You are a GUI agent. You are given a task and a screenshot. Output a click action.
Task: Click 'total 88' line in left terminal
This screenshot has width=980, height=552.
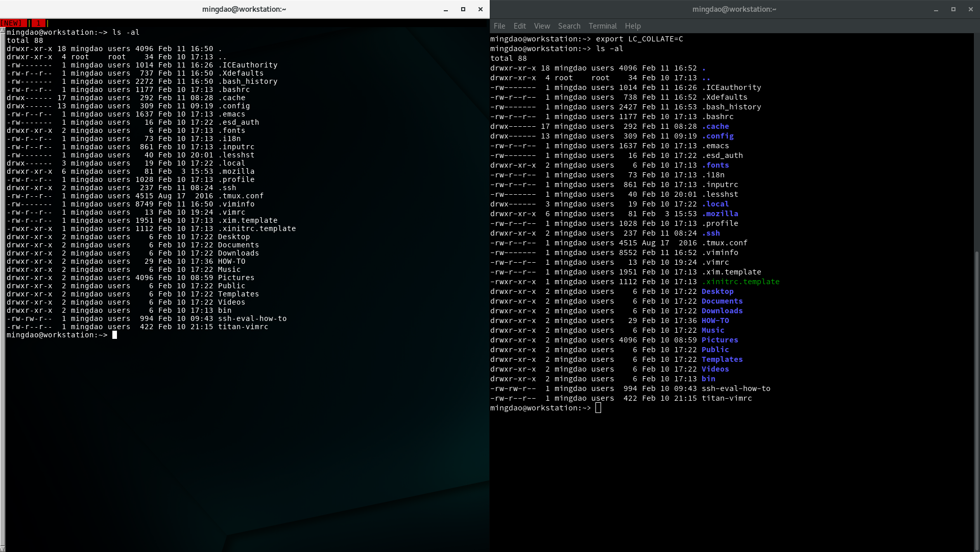25,40
